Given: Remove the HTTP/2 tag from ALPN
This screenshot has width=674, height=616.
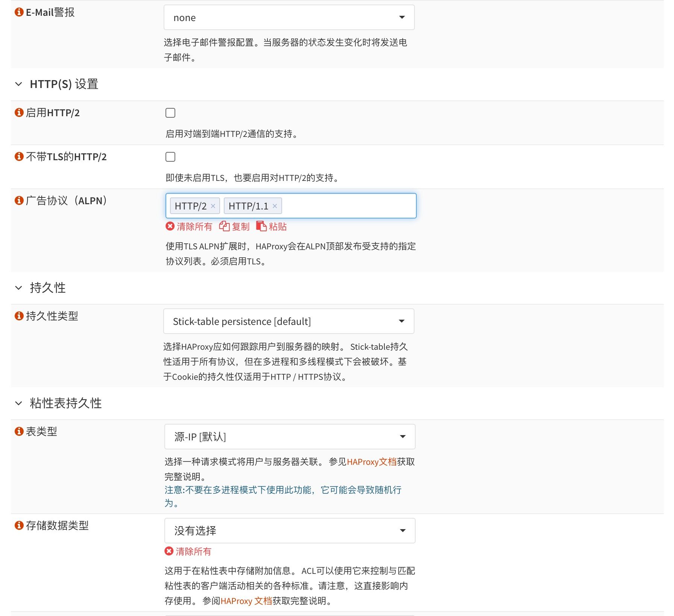Looking at the screenshot, I should click(213, 206).
